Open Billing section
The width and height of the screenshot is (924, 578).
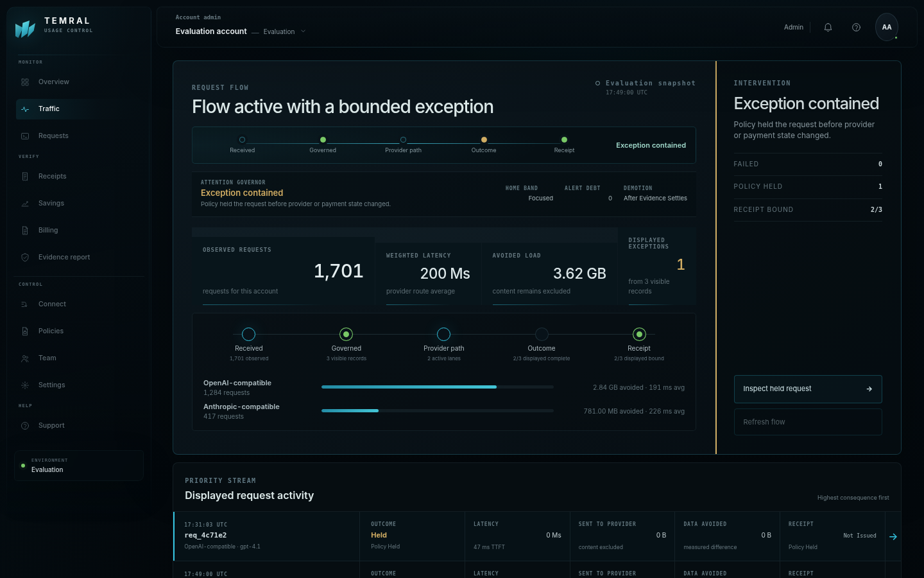click(80, 231)
